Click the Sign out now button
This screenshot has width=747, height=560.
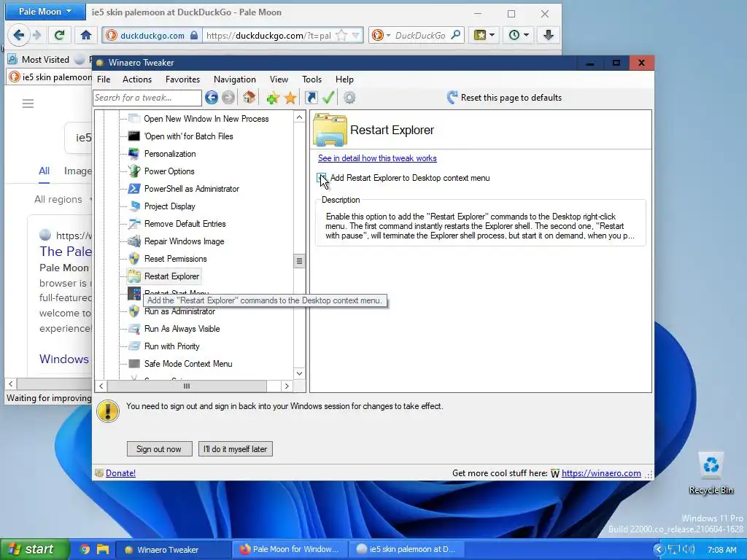(159, 449)
